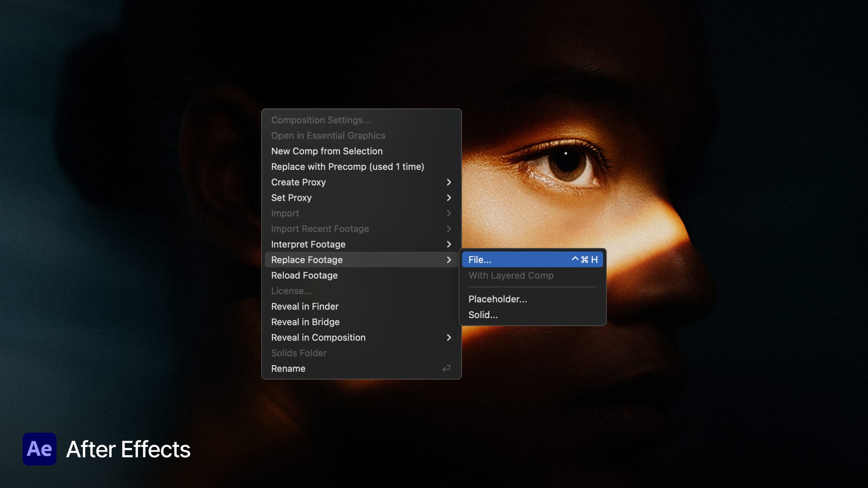Click the disabled Composition Settings... item
This screenshot has width=868, height=488.
pos(321,120)
